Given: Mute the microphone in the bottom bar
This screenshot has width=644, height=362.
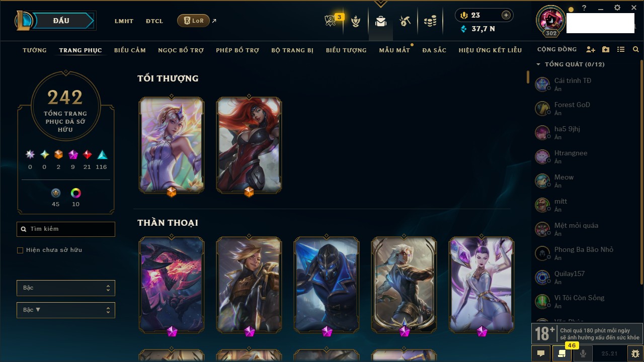Looking at the screenshot, I should tap(583, 353).
